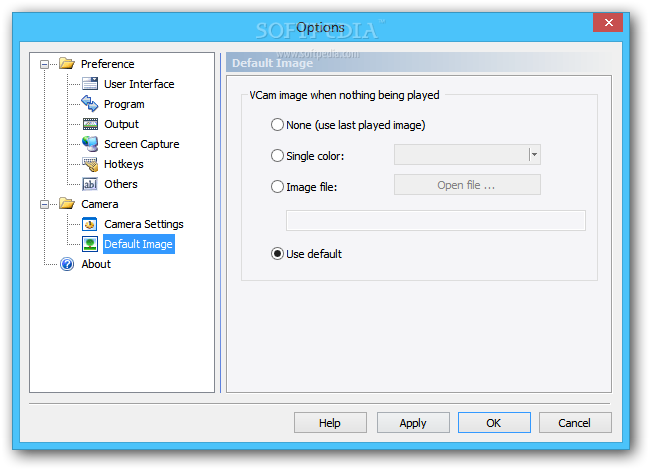
Task: Click the Camera folder icon
Action: [67, 204]
